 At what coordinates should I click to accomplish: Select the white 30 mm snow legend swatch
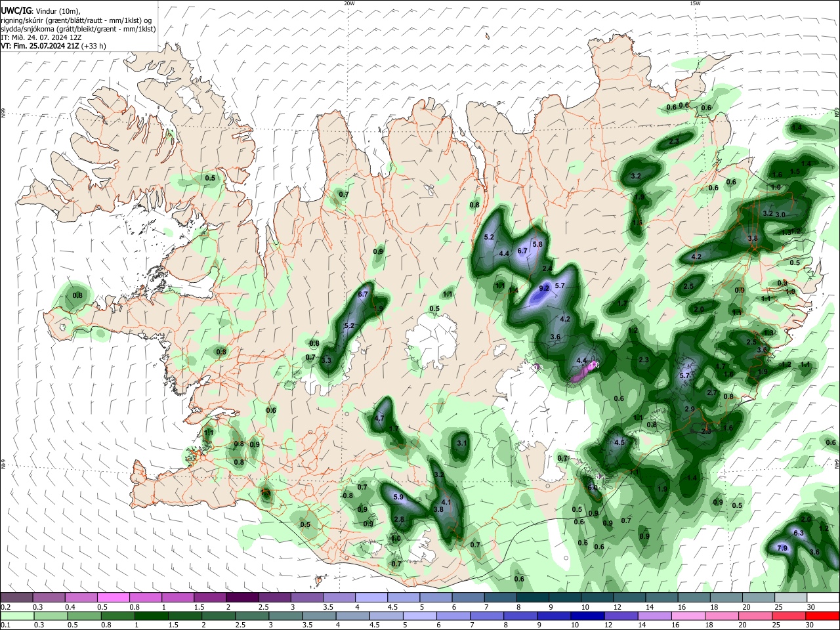(x=823, y=597)
